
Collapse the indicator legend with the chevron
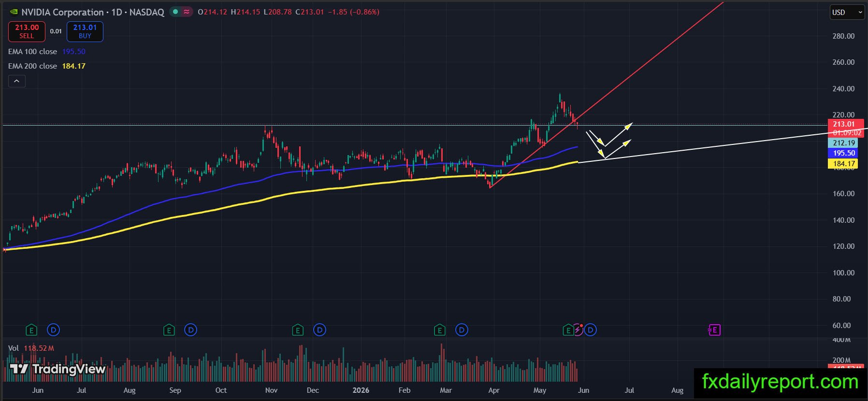(16, 81)
